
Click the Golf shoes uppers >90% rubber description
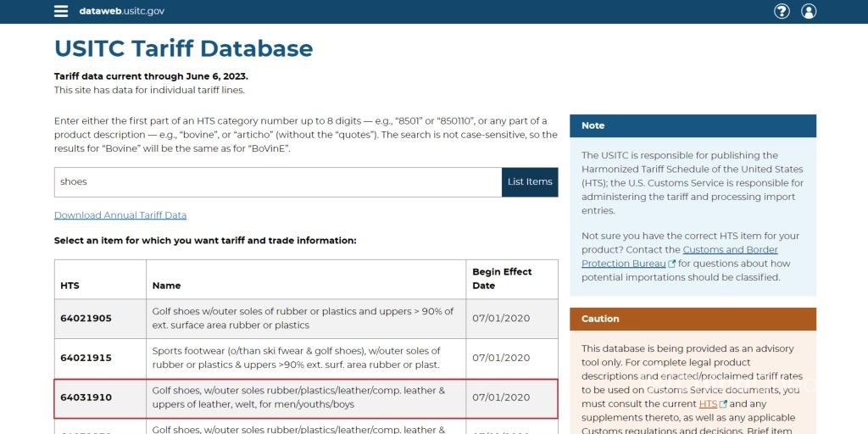point(303,319)
